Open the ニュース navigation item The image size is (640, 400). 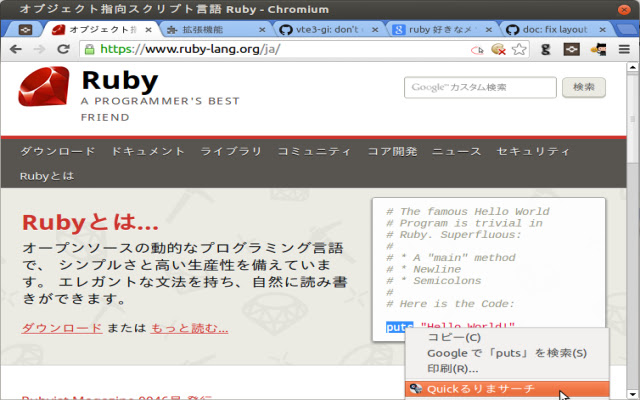pyautogui.click(x=457, y=151)
